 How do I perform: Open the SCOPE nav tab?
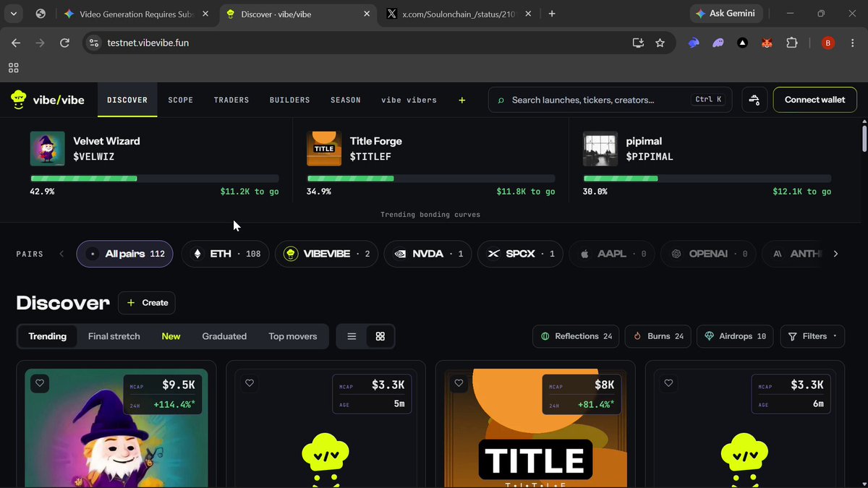[181, 100]
